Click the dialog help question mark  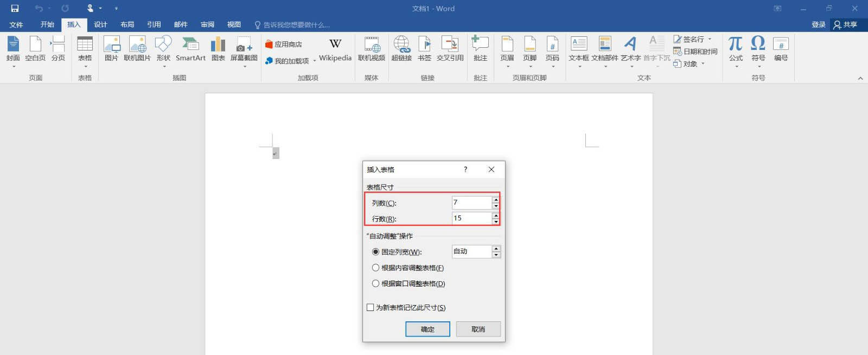click(x=465, y=169)
